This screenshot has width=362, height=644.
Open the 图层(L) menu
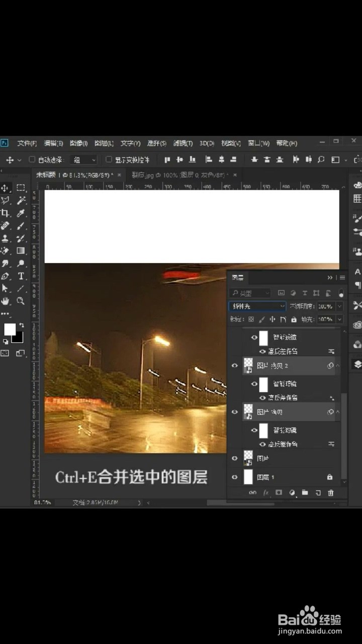pyautogui.click(x=104, y=143)
